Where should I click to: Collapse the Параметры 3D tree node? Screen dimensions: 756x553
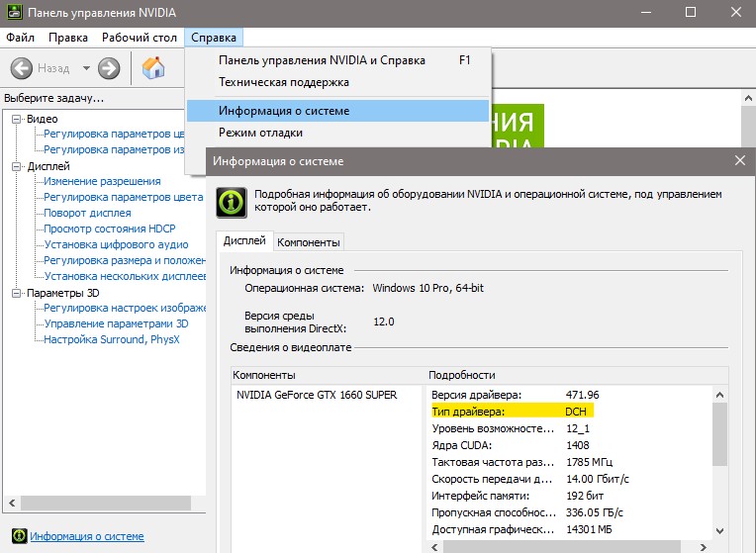17,293
